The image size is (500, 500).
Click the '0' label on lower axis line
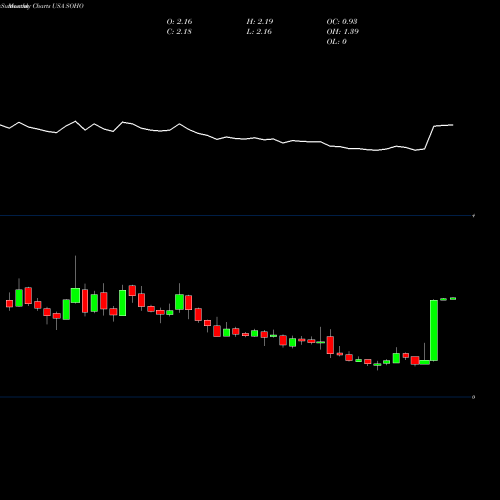473,397
